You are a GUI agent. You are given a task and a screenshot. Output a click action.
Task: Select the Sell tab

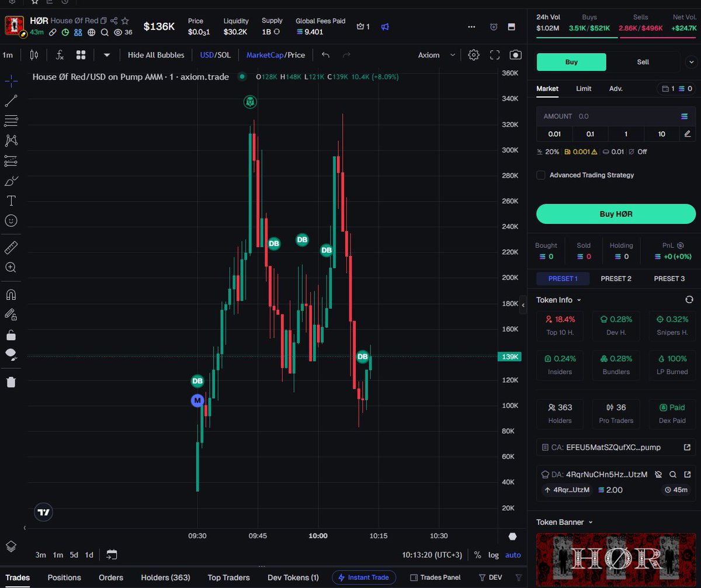643,62
